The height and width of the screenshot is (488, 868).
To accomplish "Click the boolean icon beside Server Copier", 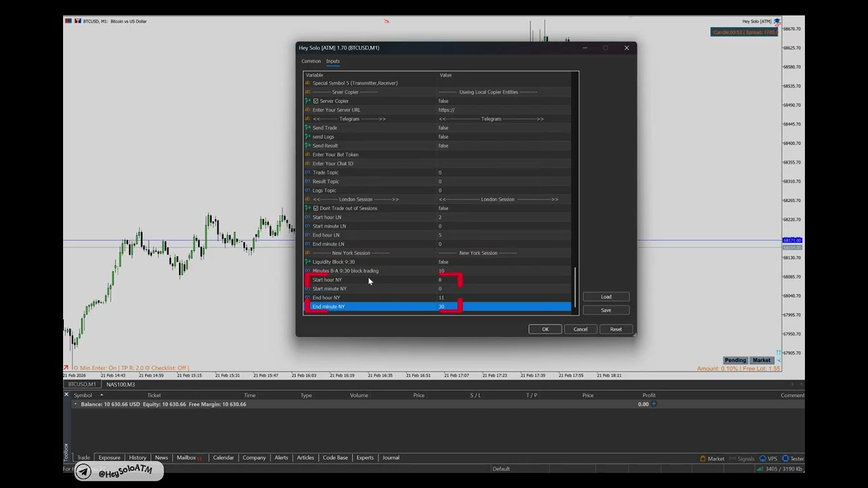I will tap(307, 101).
